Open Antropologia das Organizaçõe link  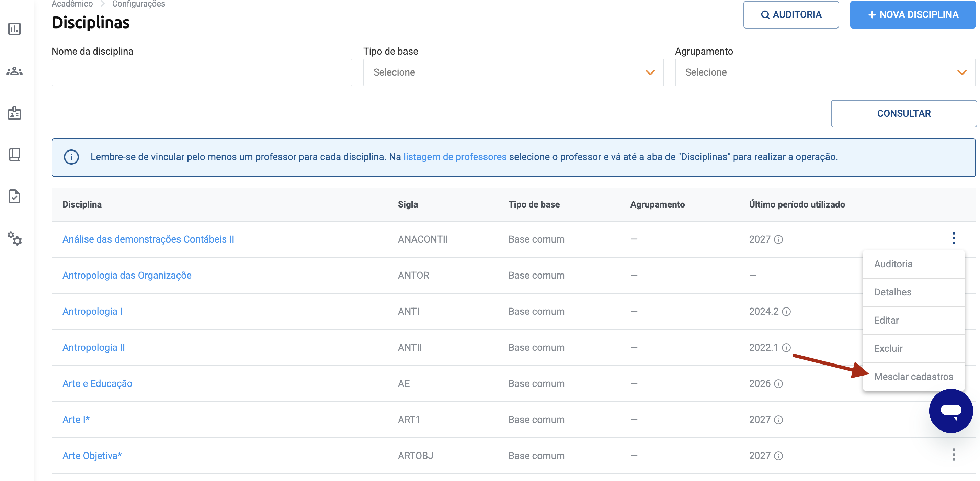point(127,276)
